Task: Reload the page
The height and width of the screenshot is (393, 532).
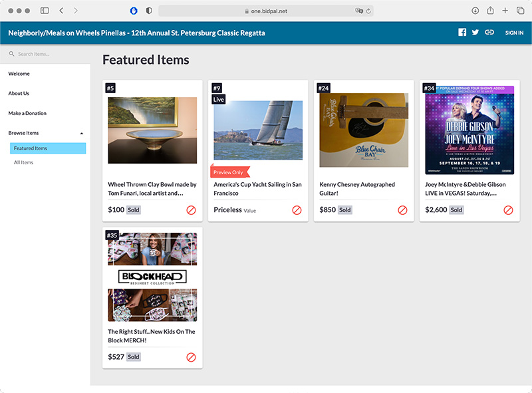Action: [368, 11]
